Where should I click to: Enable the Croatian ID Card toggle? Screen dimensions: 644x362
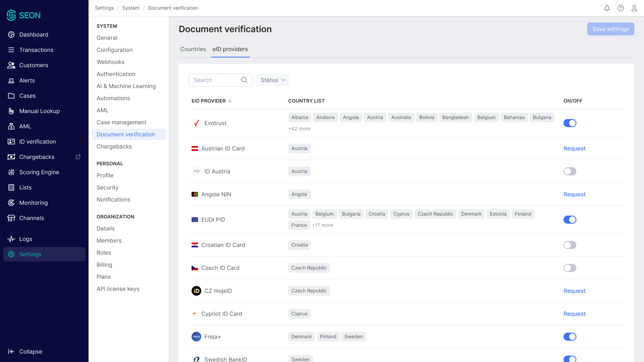[570, 245]
